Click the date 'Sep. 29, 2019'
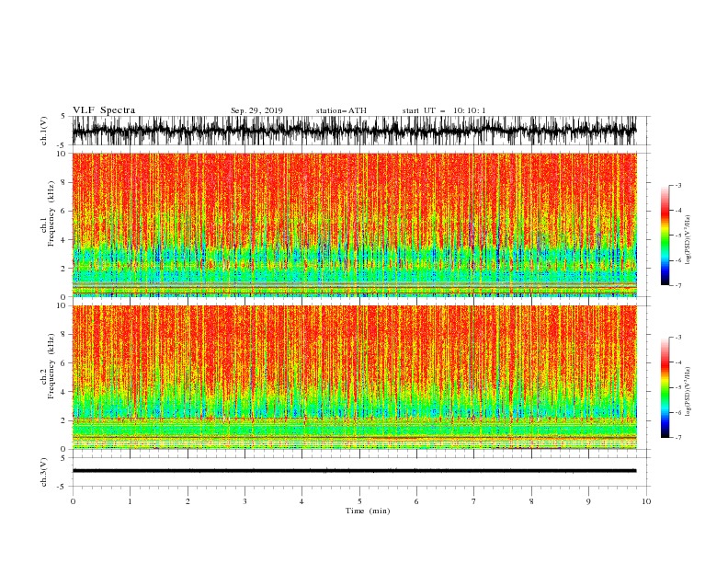The width and height of the screenshot is (728, 563). [x=256, y=110]
